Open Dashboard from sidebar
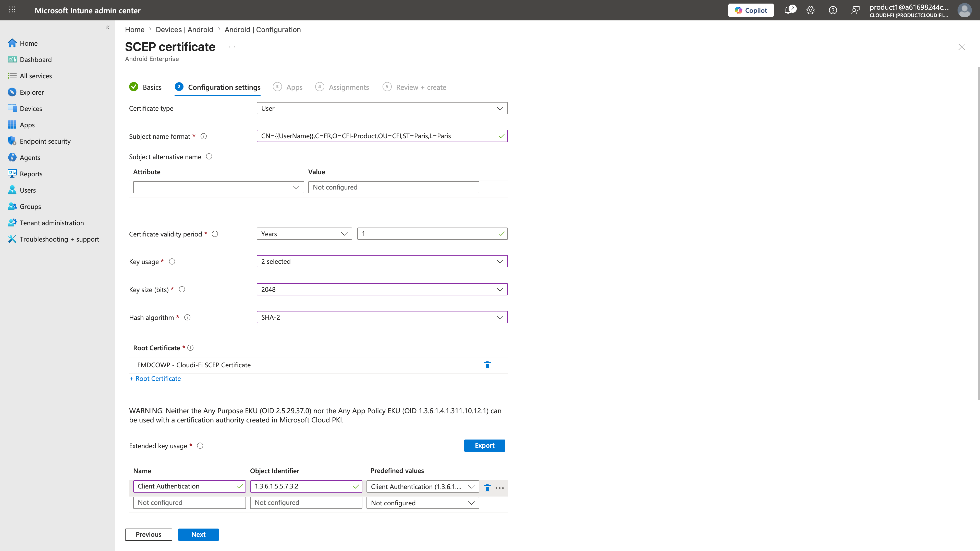 (x=30, y=59)
